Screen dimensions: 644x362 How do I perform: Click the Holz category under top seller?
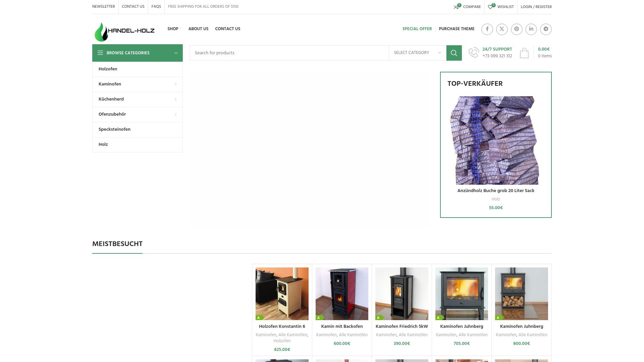click(496, 199)
